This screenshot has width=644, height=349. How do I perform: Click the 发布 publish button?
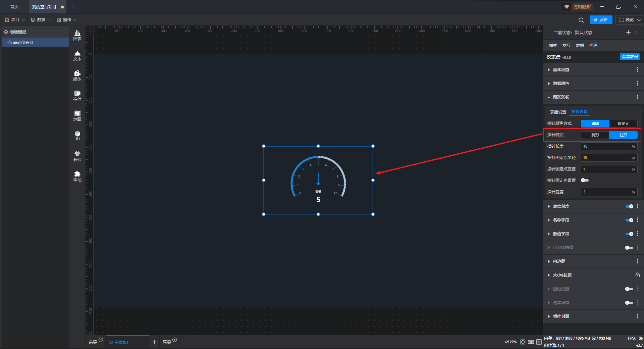(601, 20)
